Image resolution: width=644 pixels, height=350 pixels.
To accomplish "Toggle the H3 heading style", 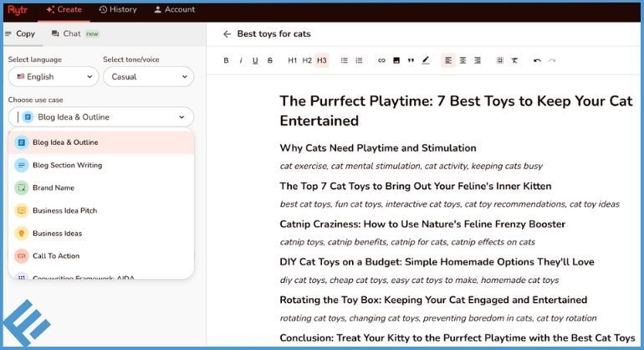I will tap(322, 60).
